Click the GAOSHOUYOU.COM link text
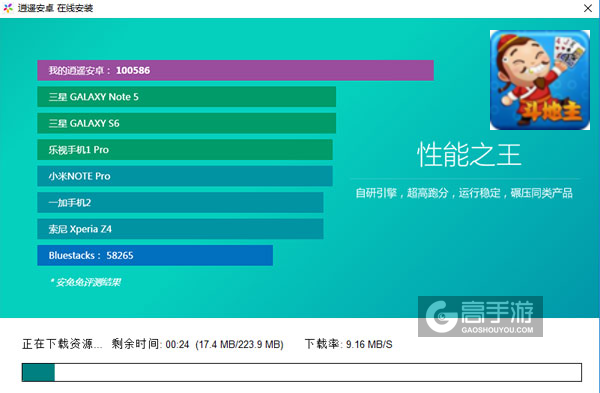 [497, 330]
